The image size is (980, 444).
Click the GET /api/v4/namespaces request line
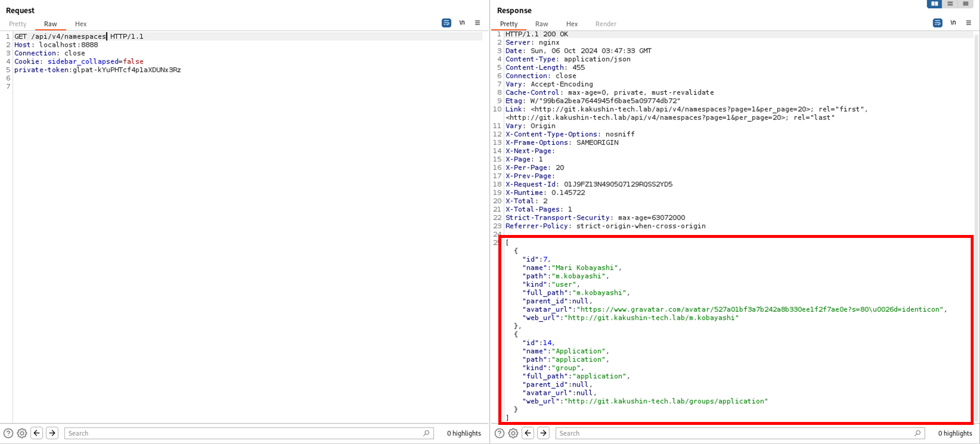pos(79,36)
